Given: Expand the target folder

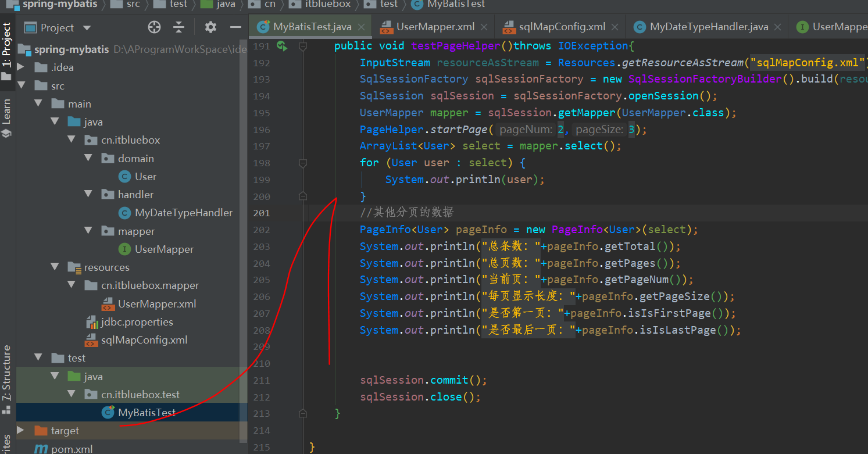Looking at the screenshot, I should 21,431.
